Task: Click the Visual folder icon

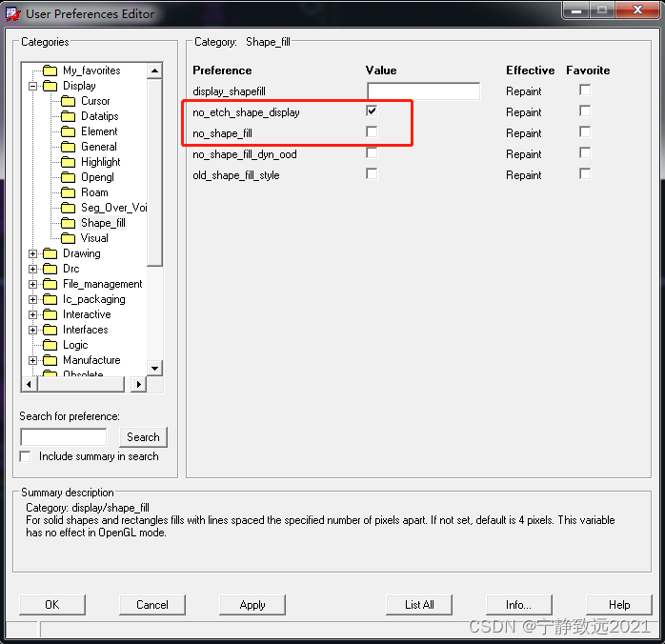Action: pyautogui.click(x=69, y=238)
